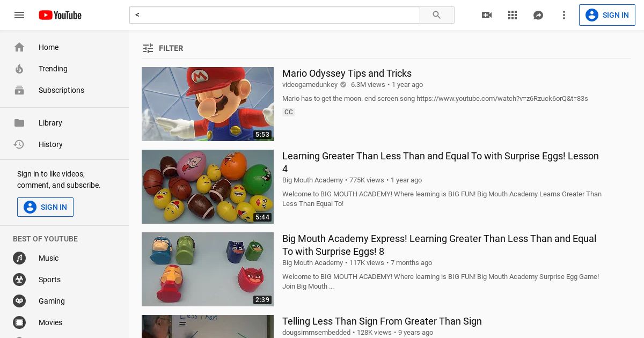Click the 2:39 duration badge

tap(262, 300)
